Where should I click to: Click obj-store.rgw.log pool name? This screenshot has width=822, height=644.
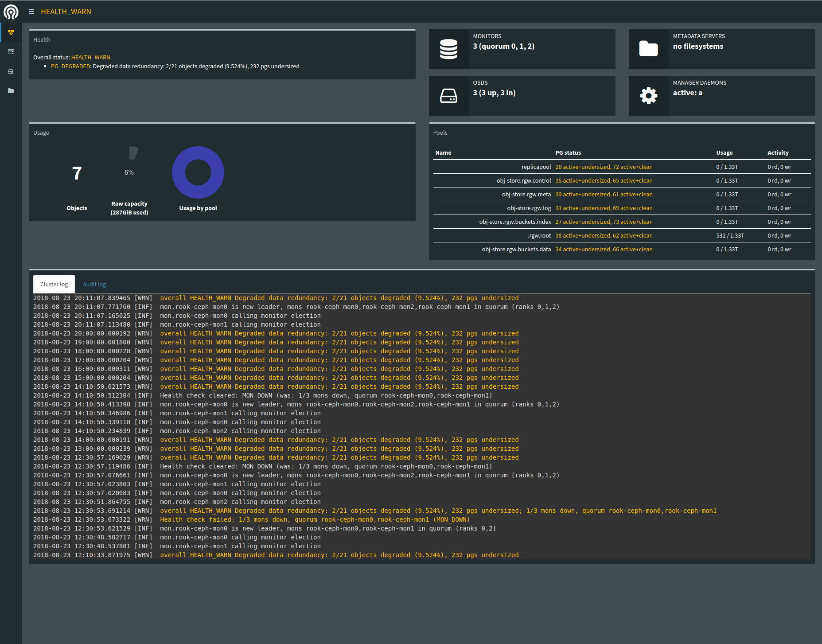point(529,208)
